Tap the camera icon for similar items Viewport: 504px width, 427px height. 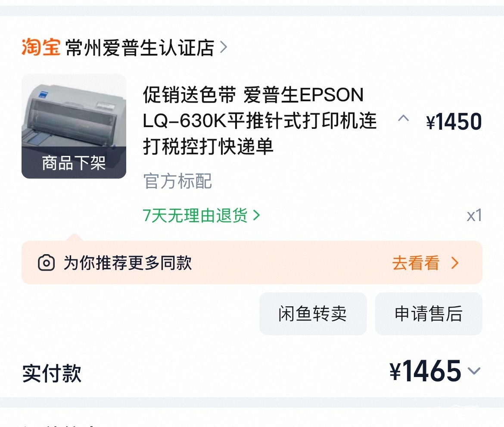click(47, 262)
